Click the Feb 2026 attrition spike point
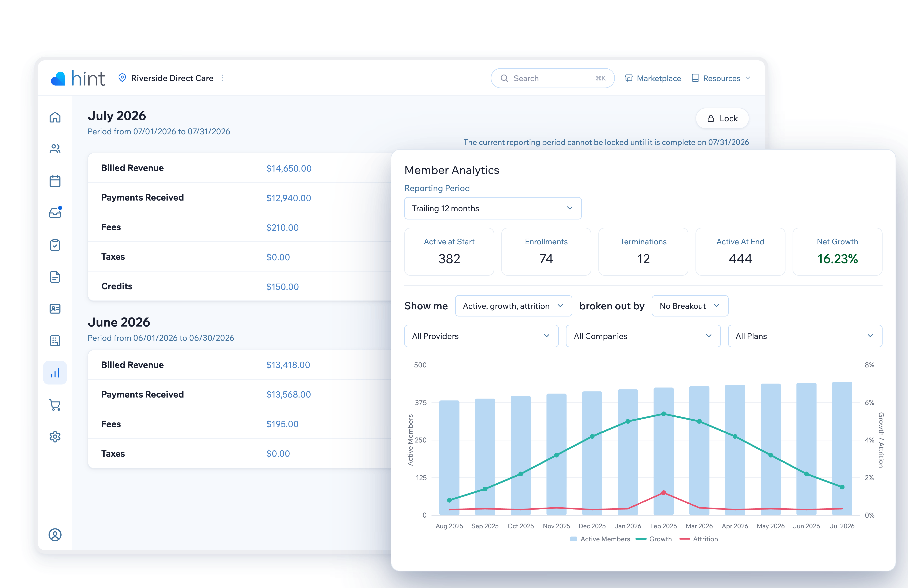The width and height of the screenshot is (908, 588). 664,493
